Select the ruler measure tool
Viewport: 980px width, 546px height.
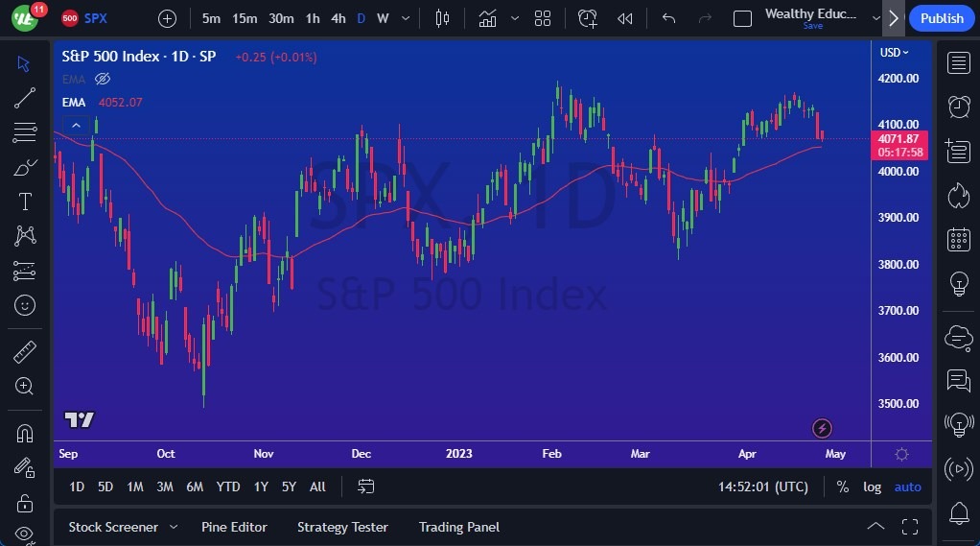pyautogui.click(x=25, y=352)
